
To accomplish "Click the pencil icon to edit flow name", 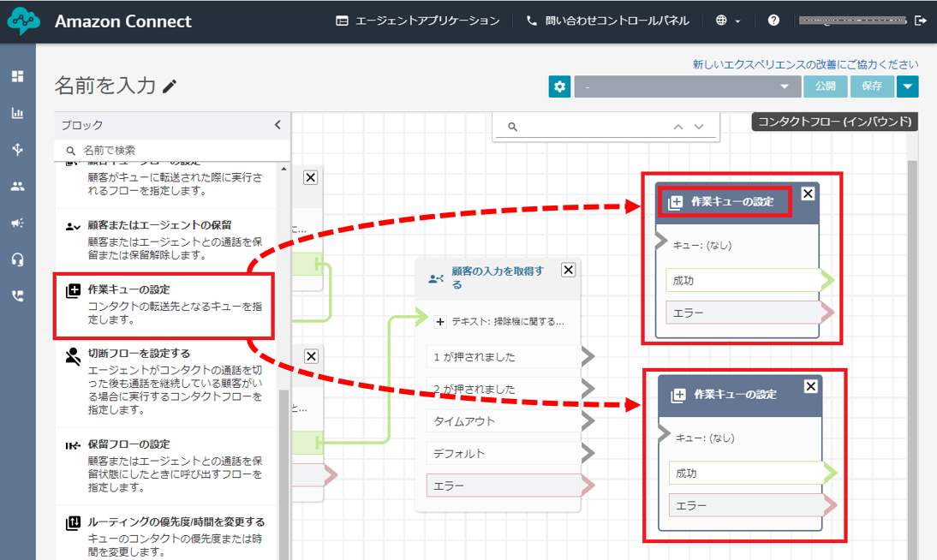I will [170, 86].
